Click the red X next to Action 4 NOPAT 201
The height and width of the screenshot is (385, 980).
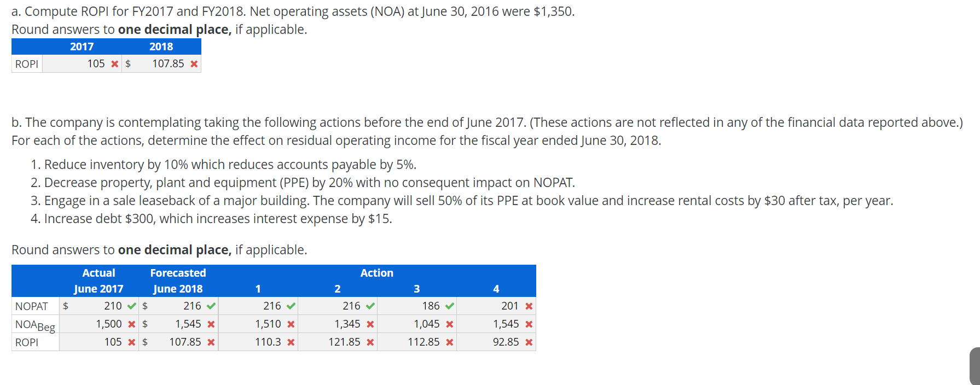528,306
